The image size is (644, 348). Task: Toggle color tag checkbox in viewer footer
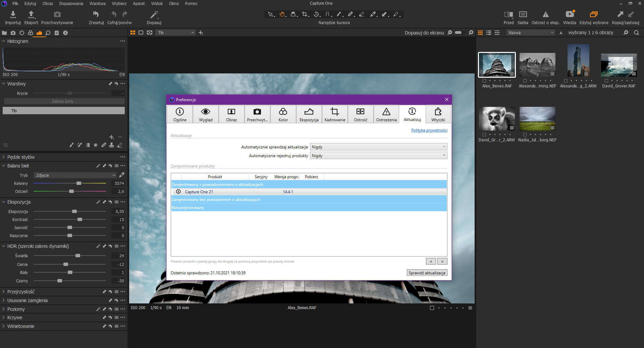point(432,308)
